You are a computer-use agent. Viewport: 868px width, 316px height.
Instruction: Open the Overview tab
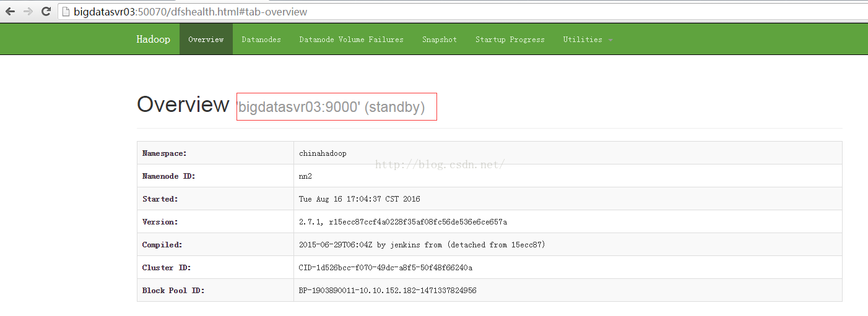(x=206, y=39)
